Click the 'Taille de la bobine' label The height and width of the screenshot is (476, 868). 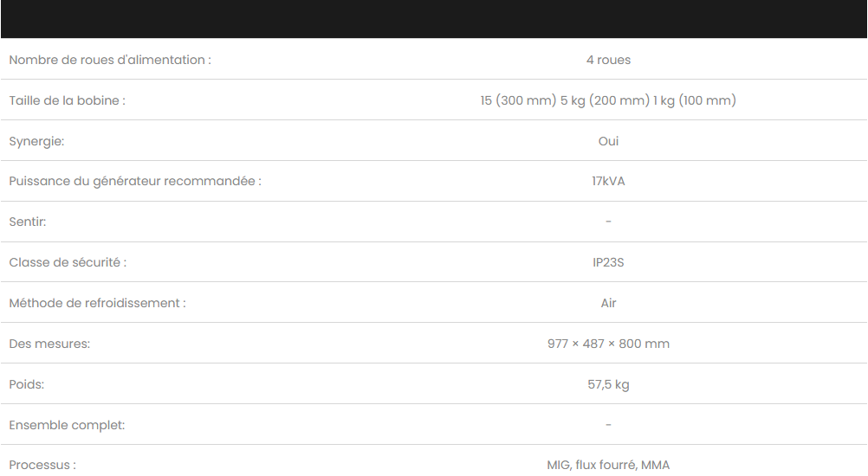(x=67, y=100)
